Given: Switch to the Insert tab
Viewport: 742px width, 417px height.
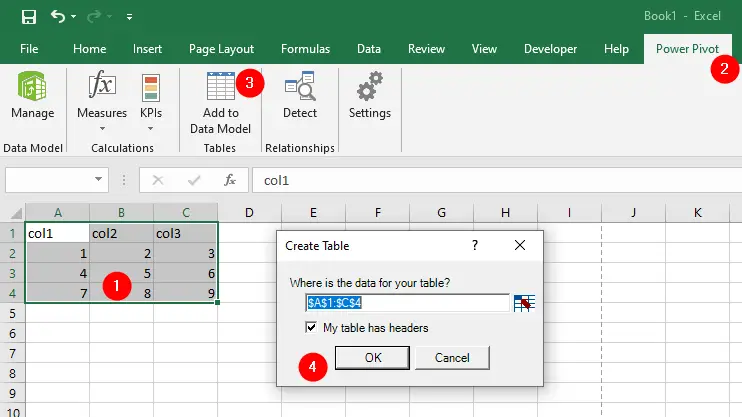Looking at the screenshot, I should point(147,49).
